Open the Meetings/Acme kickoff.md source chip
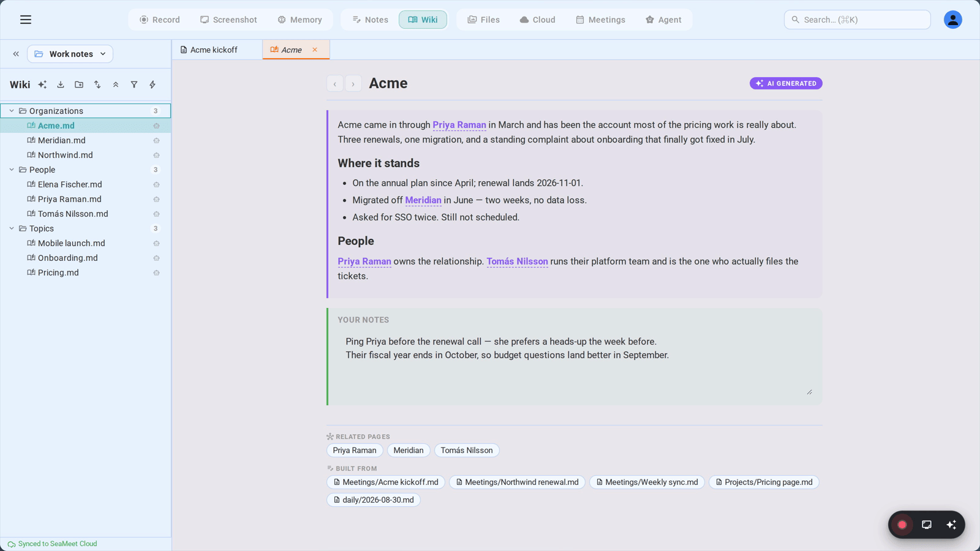Viewport: 980px width, 551px height. [x=386, y=482]
